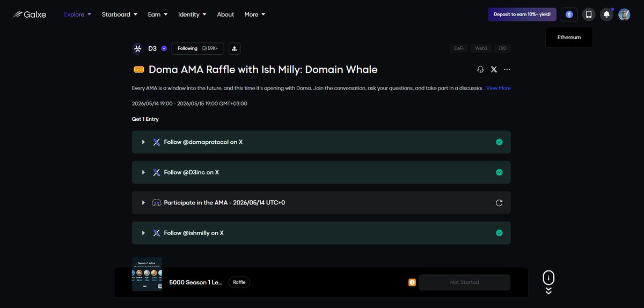The height and width of the screenshot is (308, 644).
Task: Click Deposit to earn 10%+ yield button
Action: coord(522,14)
